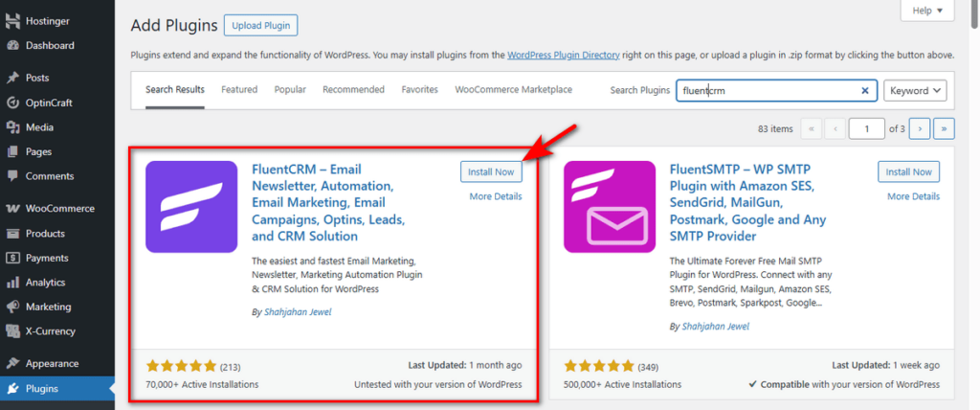
Task: Click the Posts pin icon
Action: (12, 79)
